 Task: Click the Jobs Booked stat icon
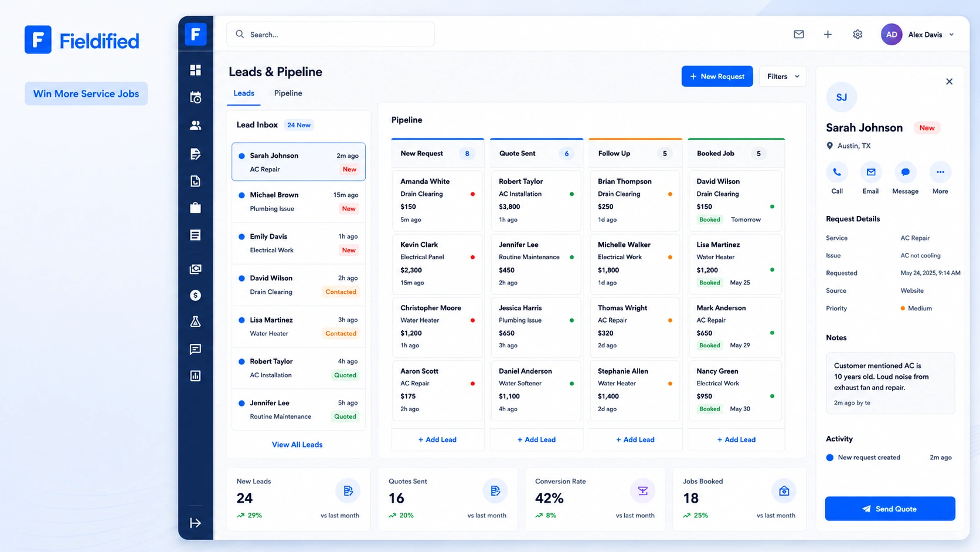click(x=784, y=491)
